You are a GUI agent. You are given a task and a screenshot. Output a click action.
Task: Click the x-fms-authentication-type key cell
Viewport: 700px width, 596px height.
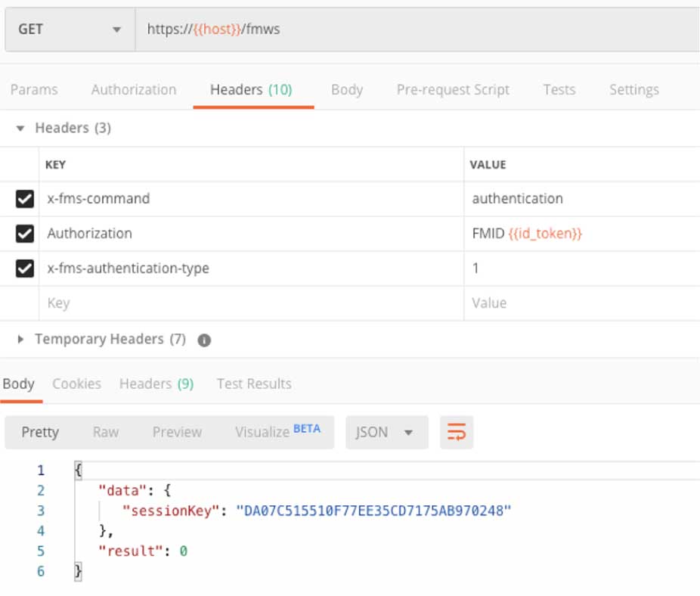point(251,269)
